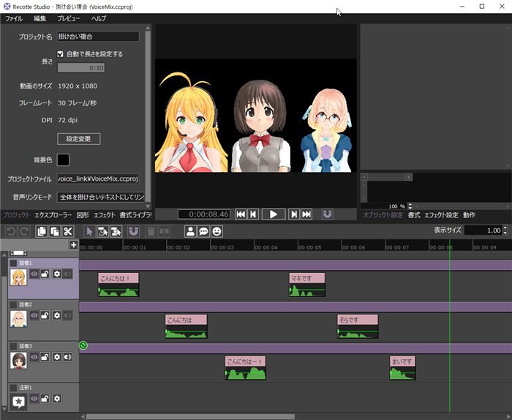
Task: Open the 音声リンクモード dropdown
Action: (x=101, y=197)
